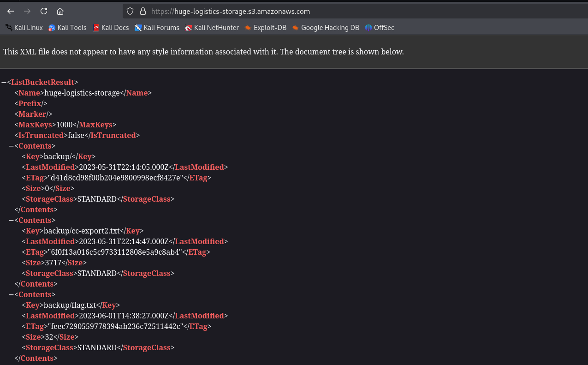The height and width of the screenshot is (365, 588).
Task: Click the forward navigation arrow
Action: 27,11
